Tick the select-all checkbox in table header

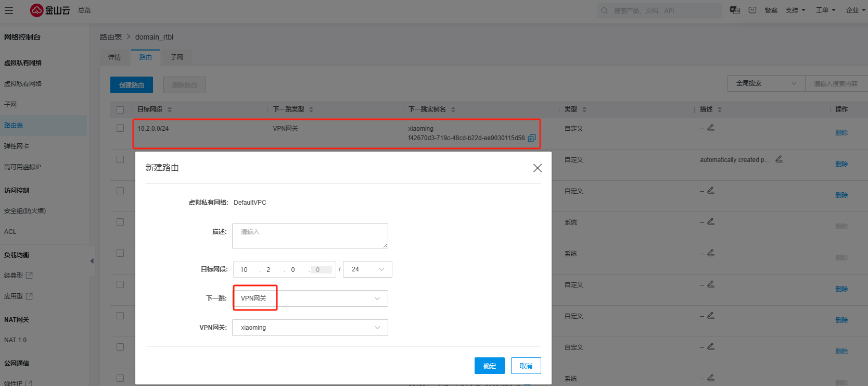coord(120,110)
